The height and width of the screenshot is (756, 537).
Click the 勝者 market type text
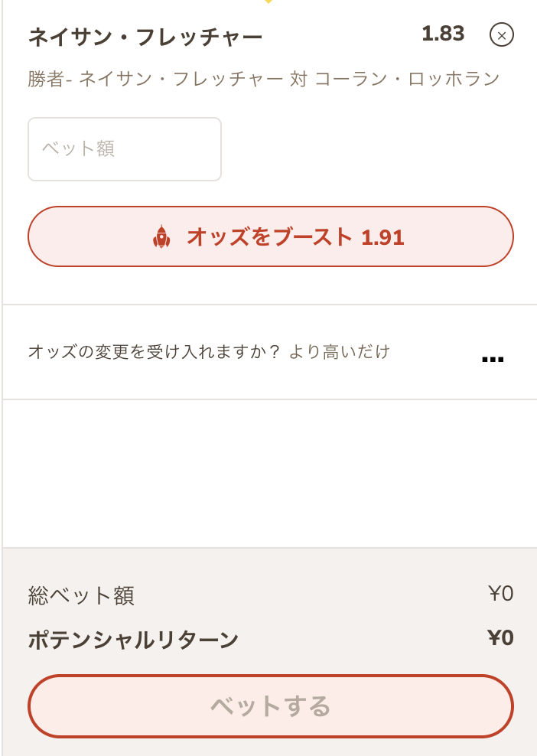coord(46,79)
